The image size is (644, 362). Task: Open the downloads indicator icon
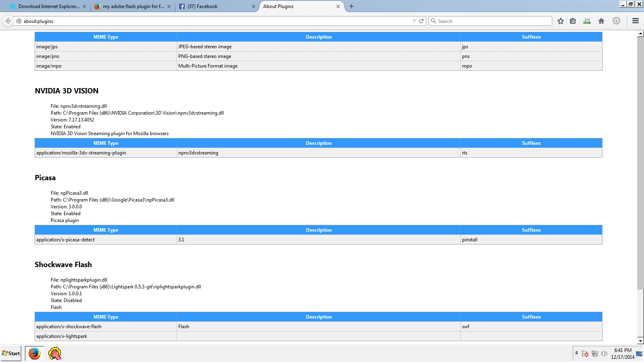pyautogui.click(x=587, y=21)
